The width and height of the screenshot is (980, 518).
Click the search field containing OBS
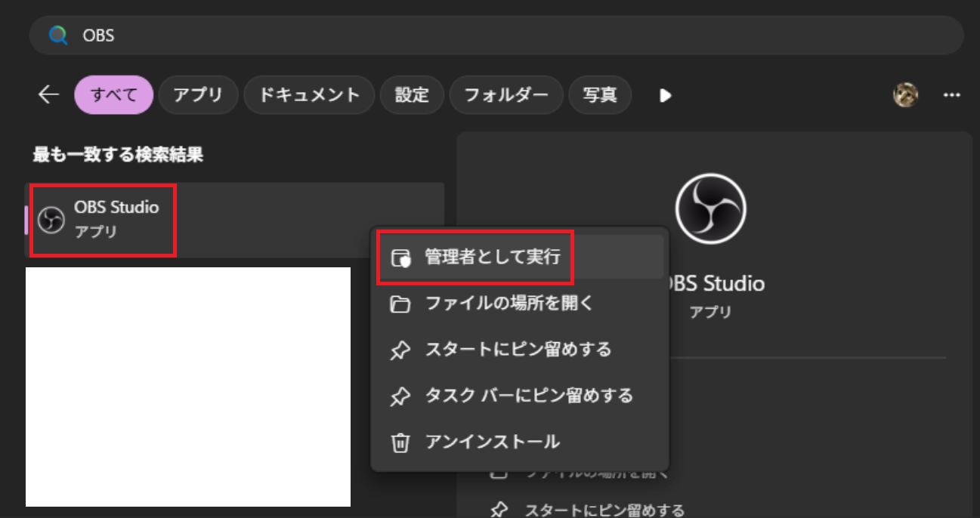491,35
